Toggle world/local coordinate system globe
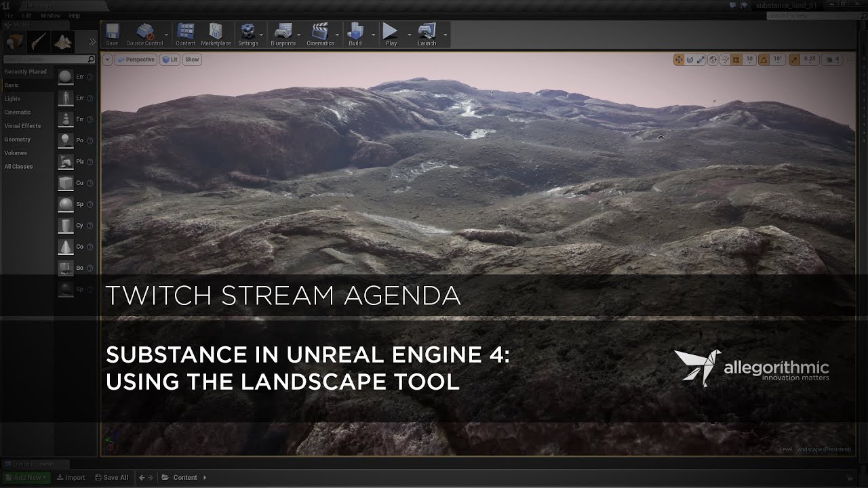Screen dimensions: 868x488 click(x=713, y=60)
